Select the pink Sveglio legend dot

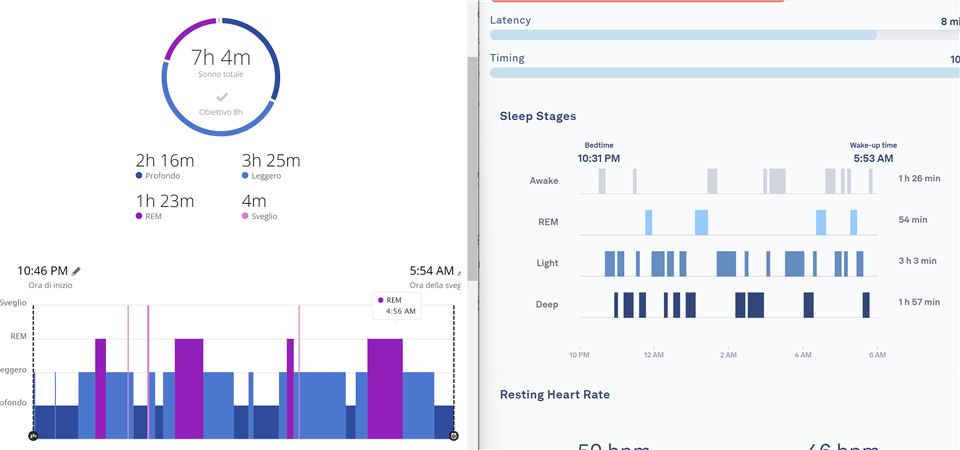[246, 216]
